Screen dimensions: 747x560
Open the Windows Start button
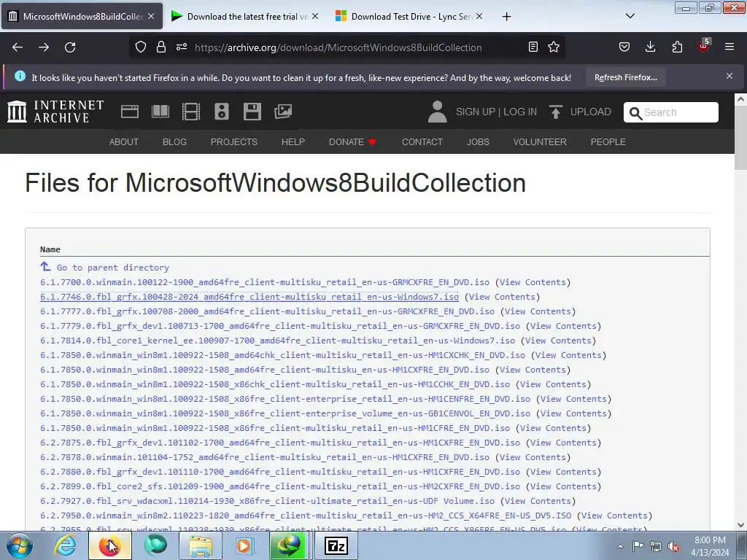(20, 545)
